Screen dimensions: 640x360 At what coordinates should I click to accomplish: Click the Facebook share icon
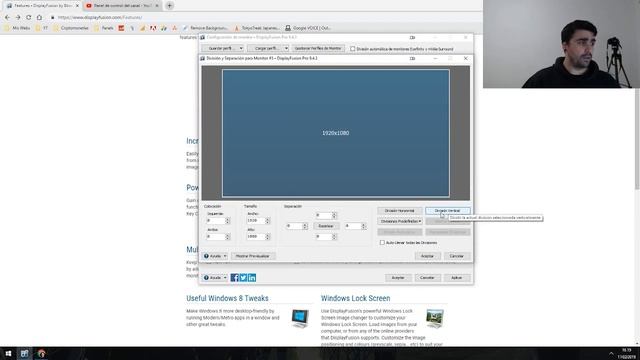(x=234, y=278)
